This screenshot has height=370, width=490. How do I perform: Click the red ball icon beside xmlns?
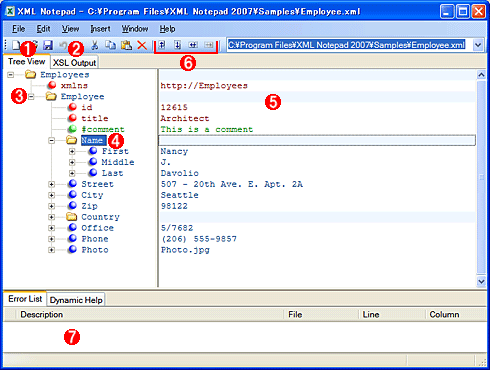52,85
